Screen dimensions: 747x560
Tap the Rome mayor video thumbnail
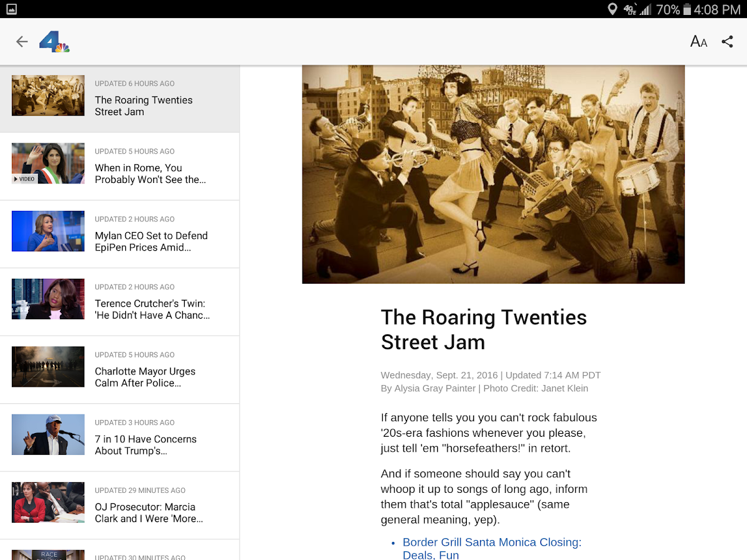(x=48, y=164)
